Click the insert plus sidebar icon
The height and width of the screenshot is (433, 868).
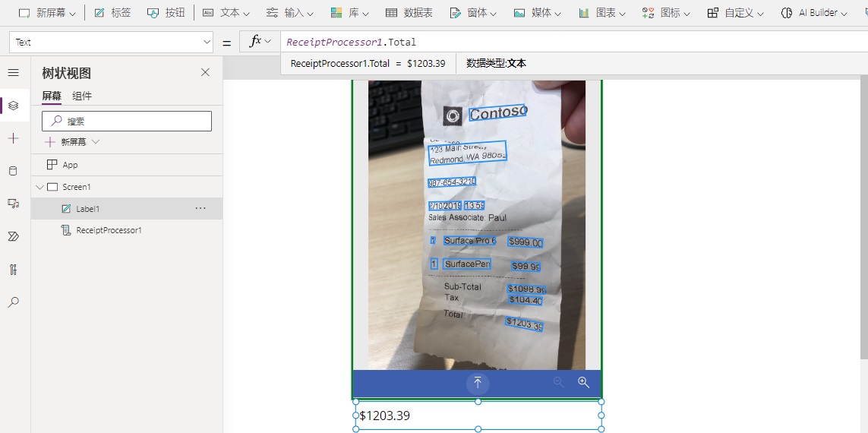(x=14, y=138)
